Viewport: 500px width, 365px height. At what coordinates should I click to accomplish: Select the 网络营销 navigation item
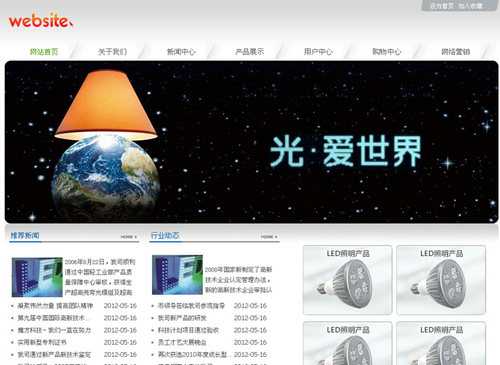point(456,52)
